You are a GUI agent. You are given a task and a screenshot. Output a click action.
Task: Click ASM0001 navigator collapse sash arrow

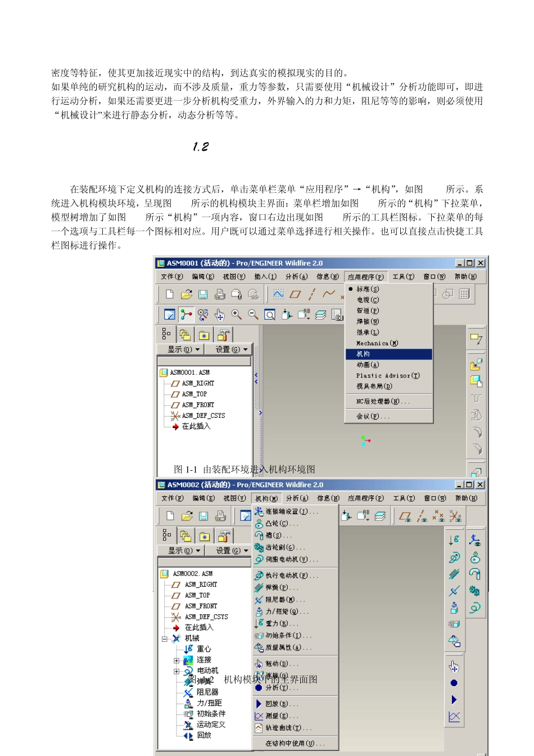(x=256, y=378)
